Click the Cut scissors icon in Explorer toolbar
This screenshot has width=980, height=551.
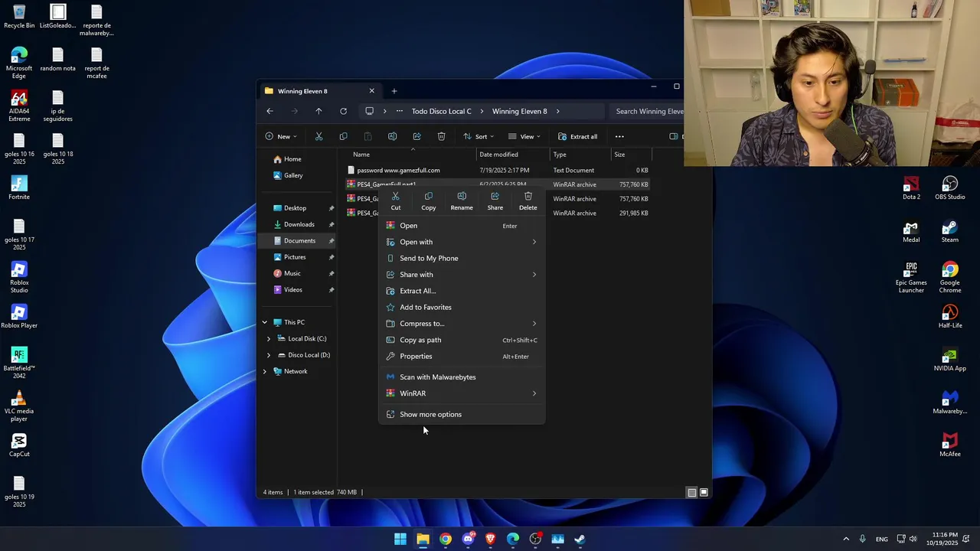(319, 136)
